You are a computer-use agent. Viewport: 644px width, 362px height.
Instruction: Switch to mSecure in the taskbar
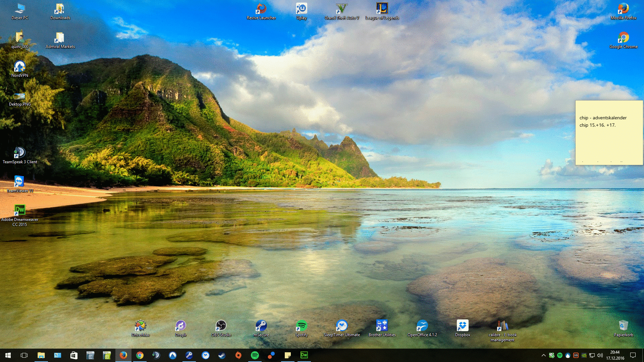point(189,355)
